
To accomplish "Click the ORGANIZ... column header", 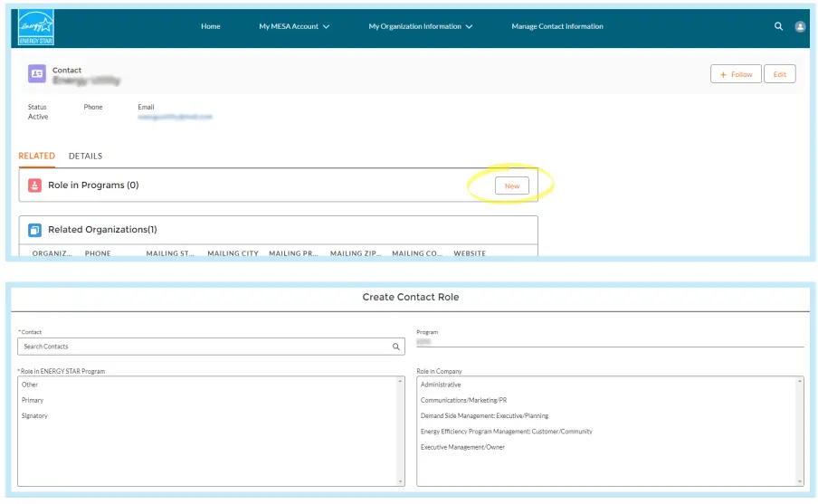I will click(52, 253).
